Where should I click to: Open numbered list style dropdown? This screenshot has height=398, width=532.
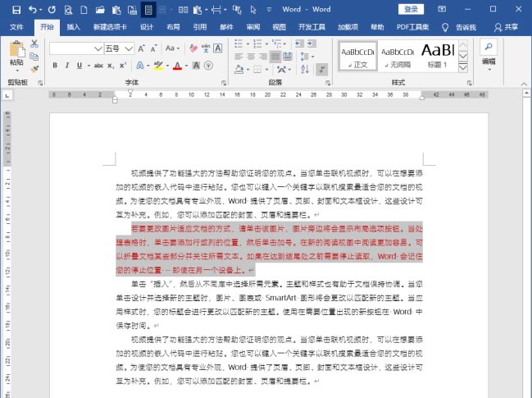click(x=266, y=43)
